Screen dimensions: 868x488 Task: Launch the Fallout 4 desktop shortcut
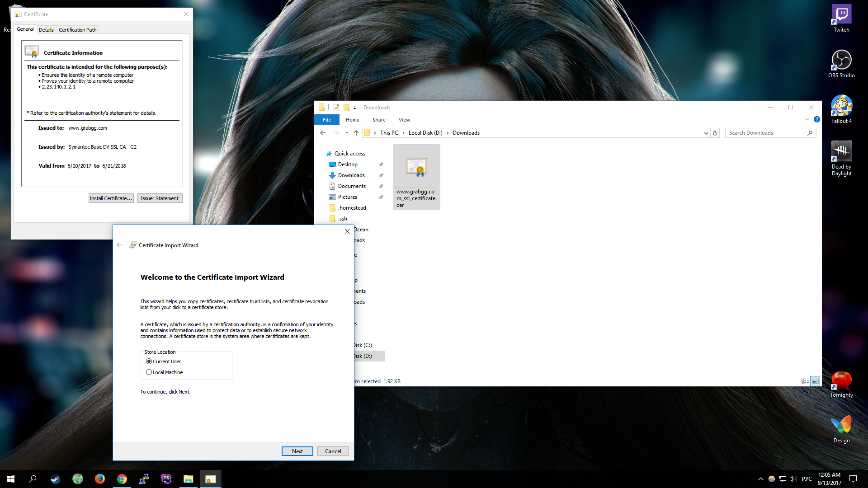pyautogui.click(x=841, y=109)
